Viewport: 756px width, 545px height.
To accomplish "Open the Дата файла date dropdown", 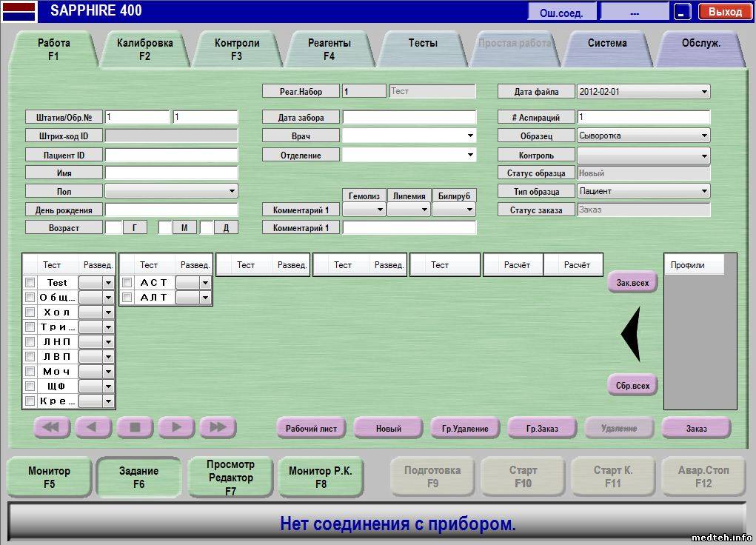I will [703, 92].
